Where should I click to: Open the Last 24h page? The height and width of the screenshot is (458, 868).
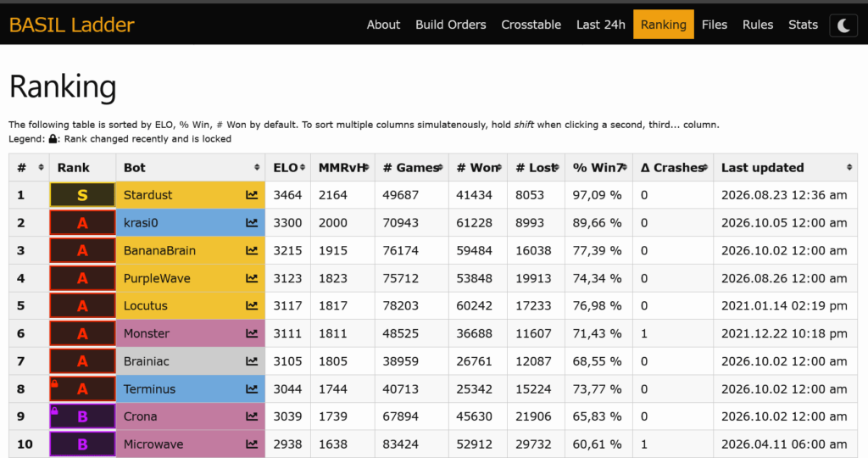[601, 25]
